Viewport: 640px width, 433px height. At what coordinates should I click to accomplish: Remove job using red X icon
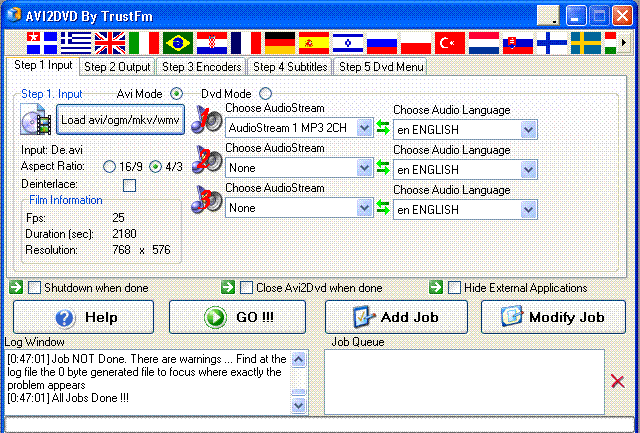618,382
